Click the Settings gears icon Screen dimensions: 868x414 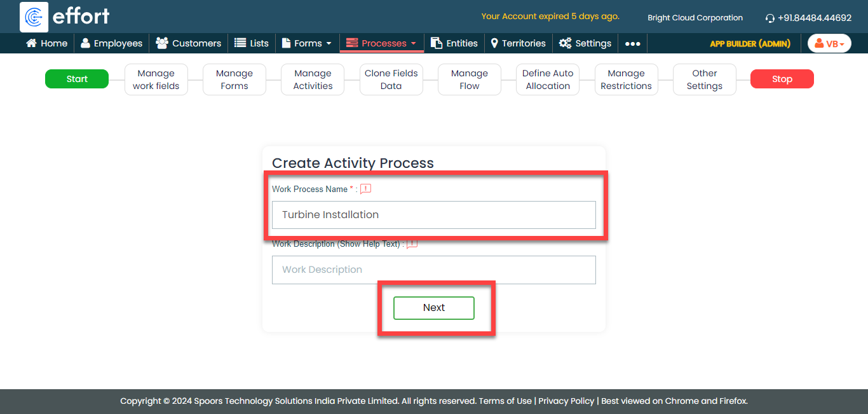(565, 43)
